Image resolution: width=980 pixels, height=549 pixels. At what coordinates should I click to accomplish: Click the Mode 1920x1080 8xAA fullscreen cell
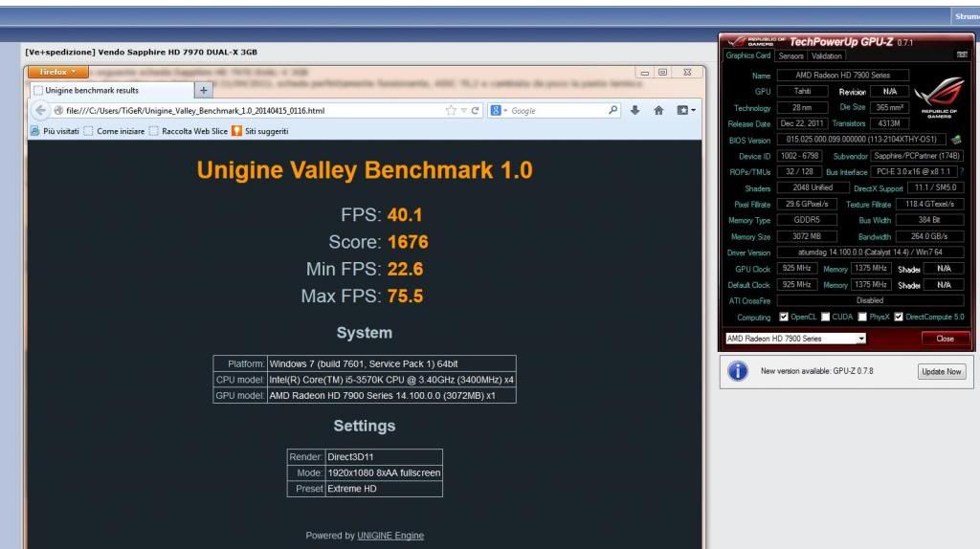tap(384, 472)
